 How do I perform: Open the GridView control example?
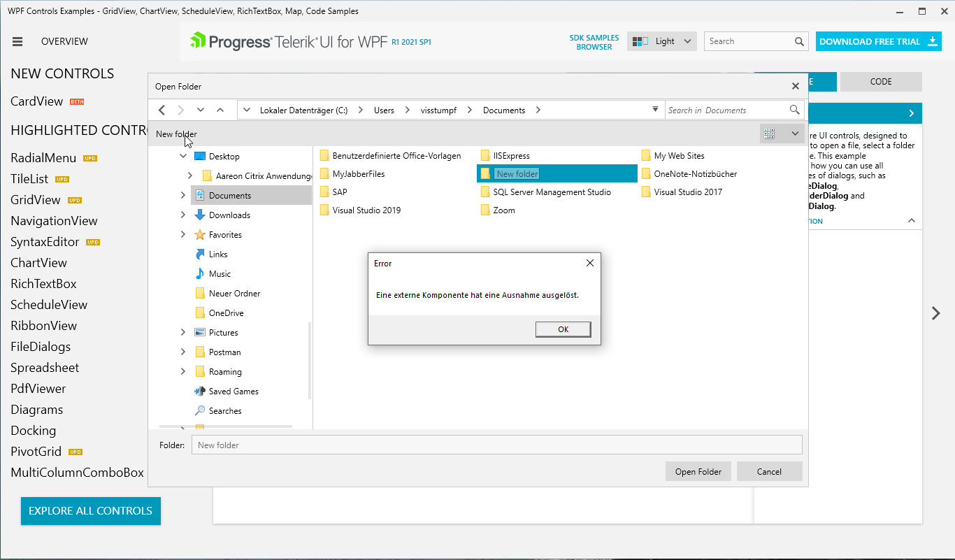coord(36,200)
